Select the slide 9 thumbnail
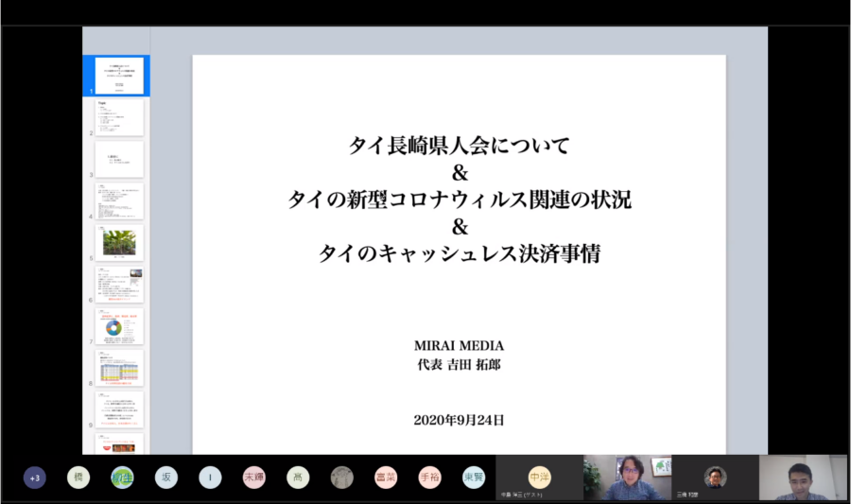Viewport: 851px width, 504px height. (x=119, y=409)
